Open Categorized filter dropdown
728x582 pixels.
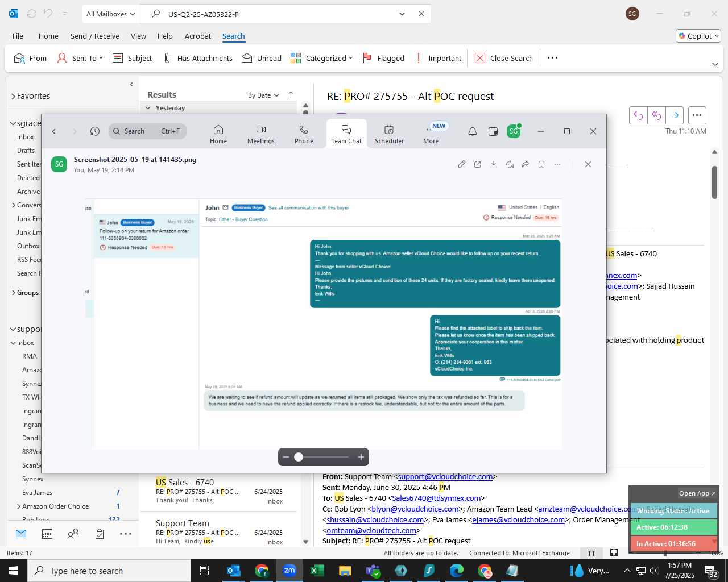tap(321, 58)
